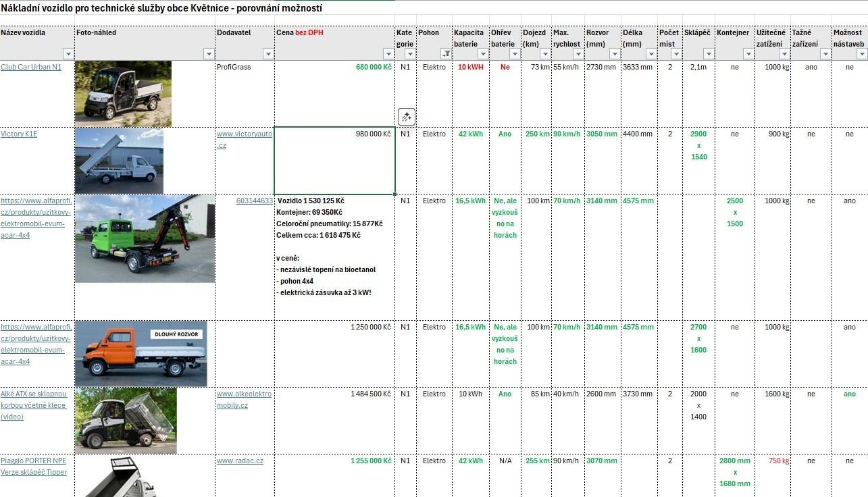The height and width of the screenshot is (497, 868).
Task: Open the www.alkeelektromobily.cz supplier link
Action: tap(244, 399)
